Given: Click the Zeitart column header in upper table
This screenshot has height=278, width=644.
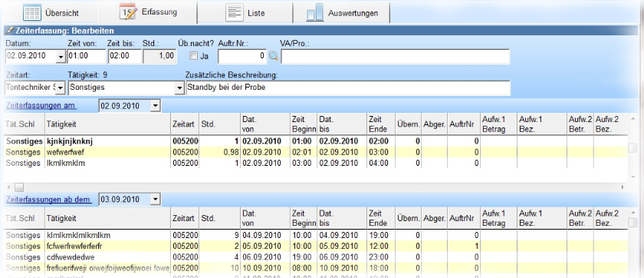Looking at the screenshot, I should pyautogui.click(x=185, y=124).
